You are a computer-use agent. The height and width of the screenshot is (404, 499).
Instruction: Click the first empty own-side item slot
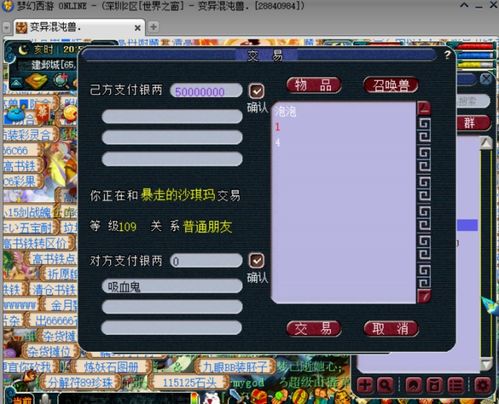point(172,117)
